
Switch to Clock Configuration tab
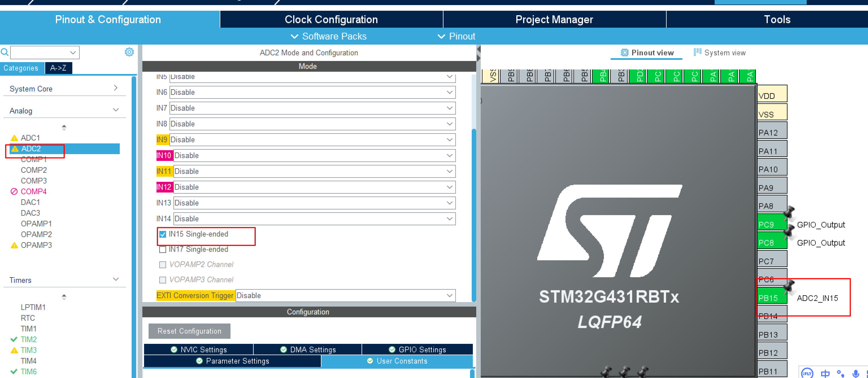(x=331, y=19)
